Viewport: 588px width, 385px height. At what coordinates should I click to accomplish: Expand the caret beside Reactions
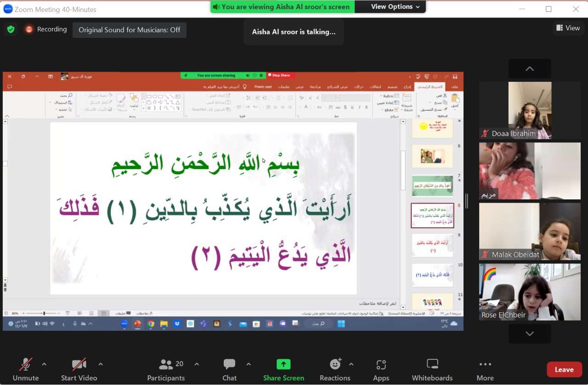351,364
